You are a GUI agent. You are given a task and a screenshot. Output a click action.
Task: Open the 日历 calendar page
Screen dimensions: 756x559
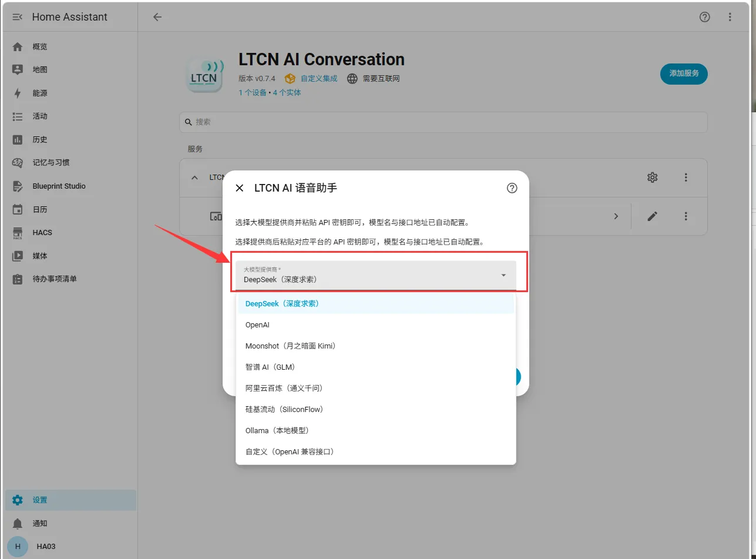tap(70, 209)
